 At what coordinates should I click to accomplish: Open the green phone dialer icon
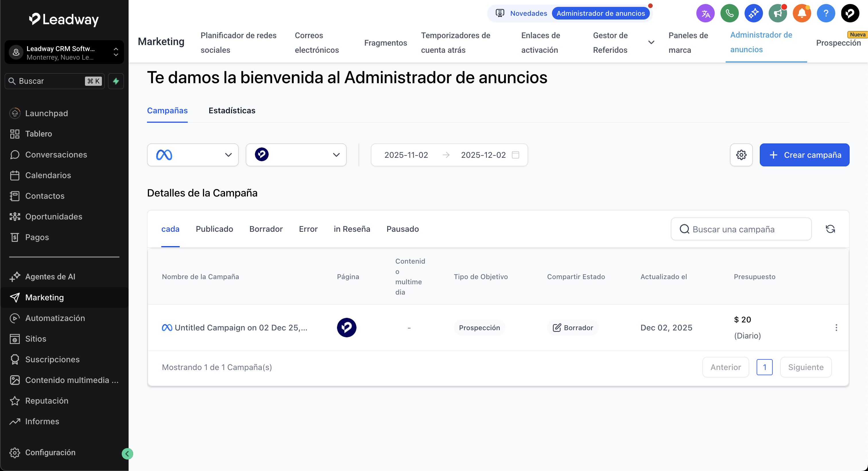pyautogui.click(x=729, y=13)
